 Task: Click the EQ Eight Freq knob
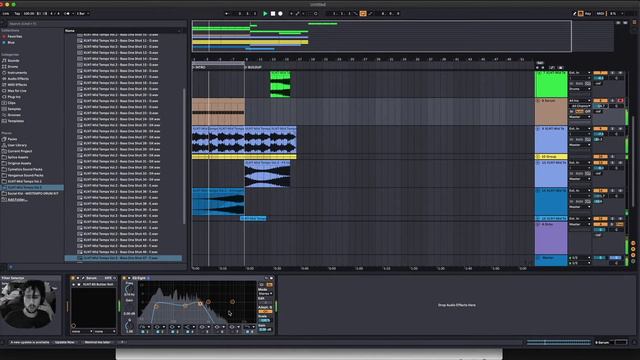129,288
